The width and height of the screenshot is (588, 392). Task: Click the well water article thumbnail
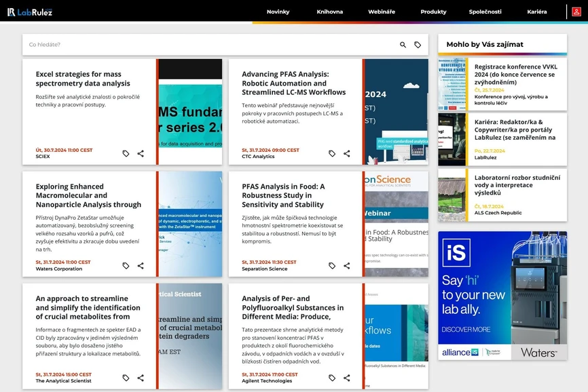point(452,195)
